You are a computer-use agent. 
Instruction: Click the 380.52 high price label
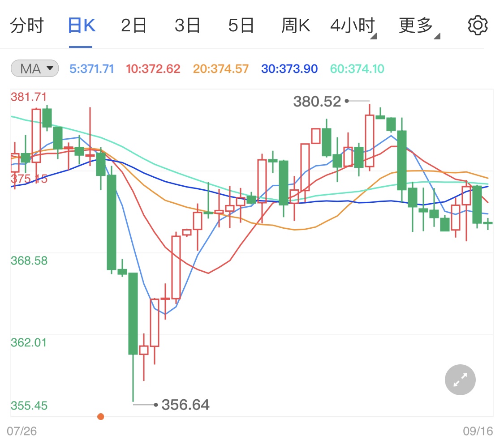point(317,102)
